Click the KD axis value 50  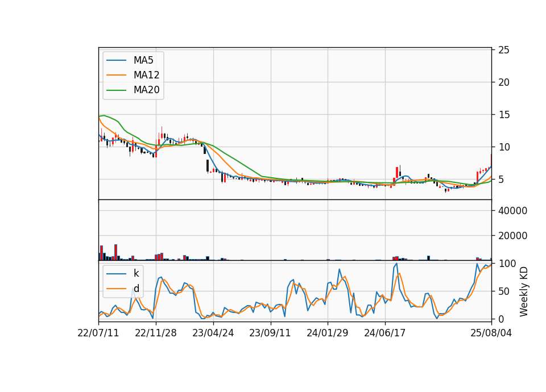click(503, 291)
